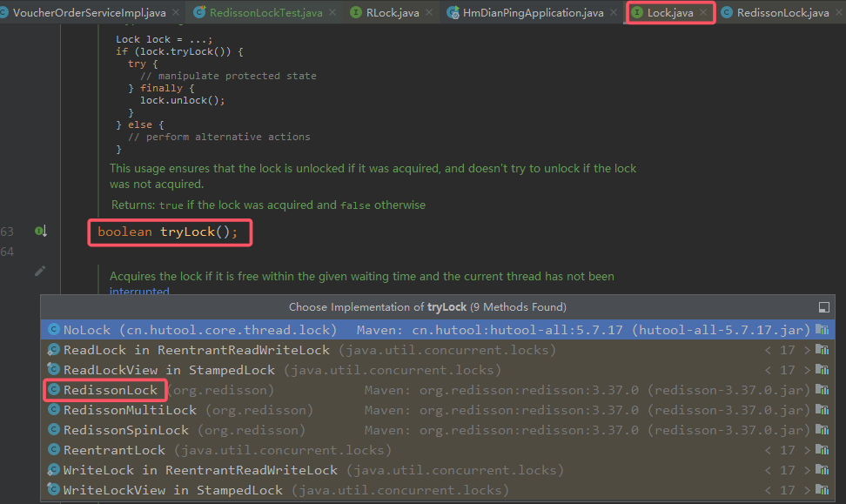Image resolution: width=846 pixels, height=504 pixels.
Task: Select ReadLock in ReentrantReadWriteLock implementation
Action: pyautogui.click(x=438, y=350)
